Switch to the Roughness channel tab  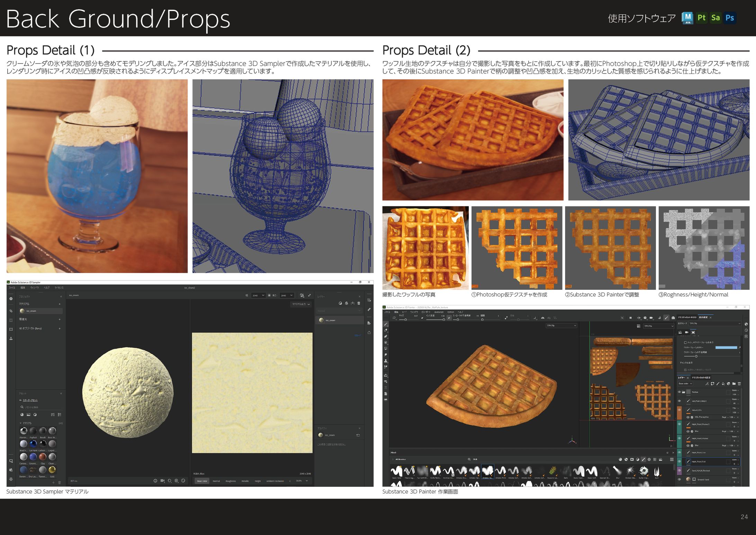click(231, 481)
